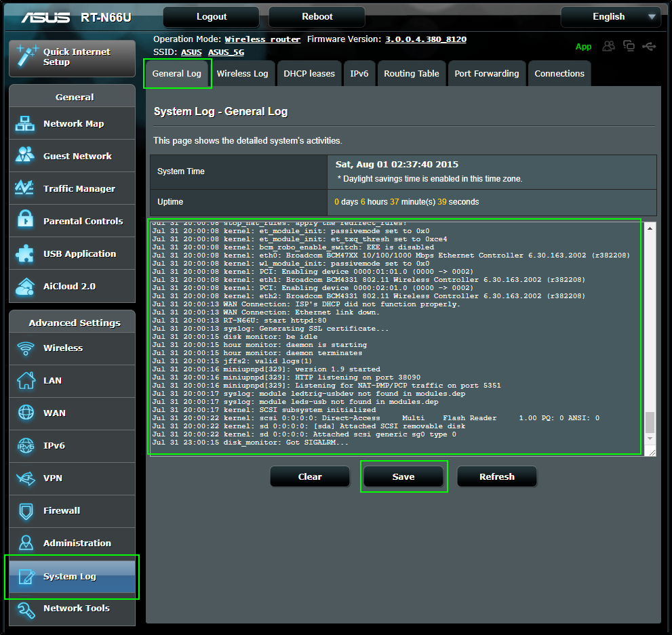Screen dimensions: 672x635
Task: Open the LAN house icon
Action: pos(26,381)
